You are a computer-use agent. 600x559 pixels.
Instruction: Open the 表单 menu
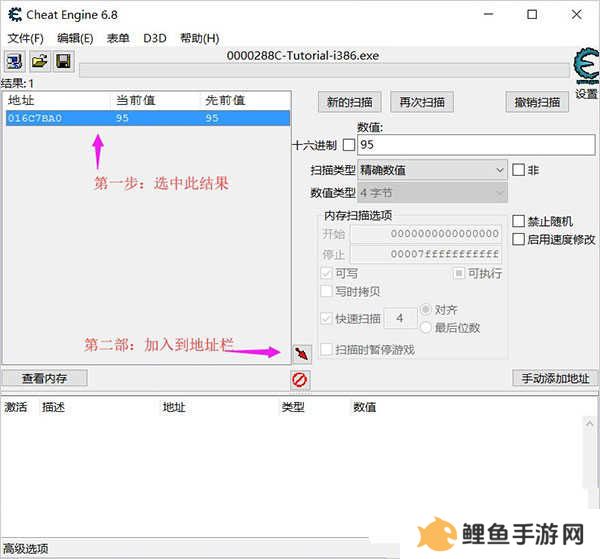118,38
